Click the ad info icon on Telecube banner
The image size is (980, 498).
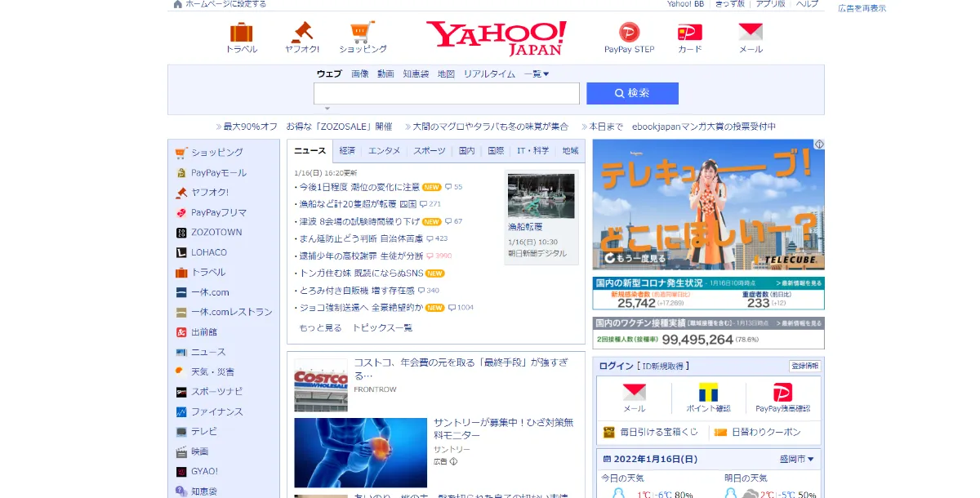(x=819, y=145)
